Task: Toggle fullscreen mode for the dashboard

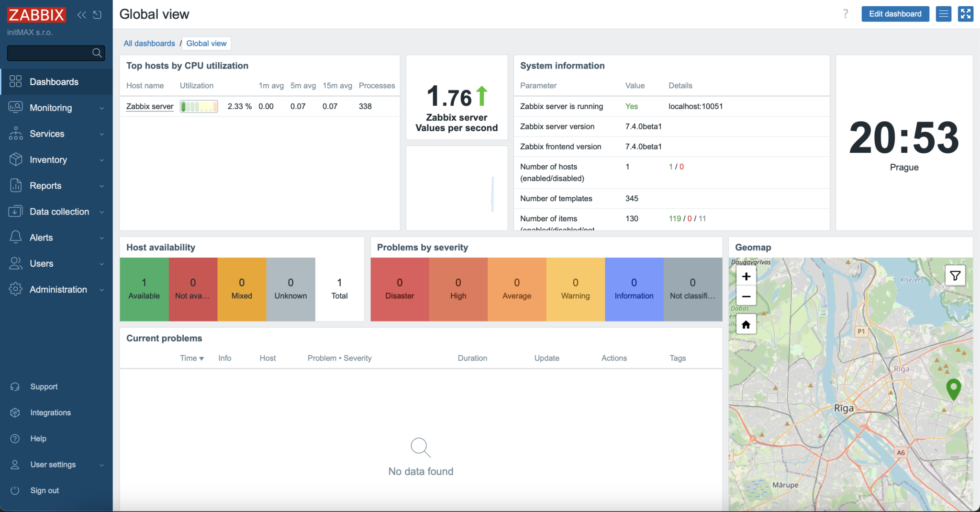Action: point(966,14)
